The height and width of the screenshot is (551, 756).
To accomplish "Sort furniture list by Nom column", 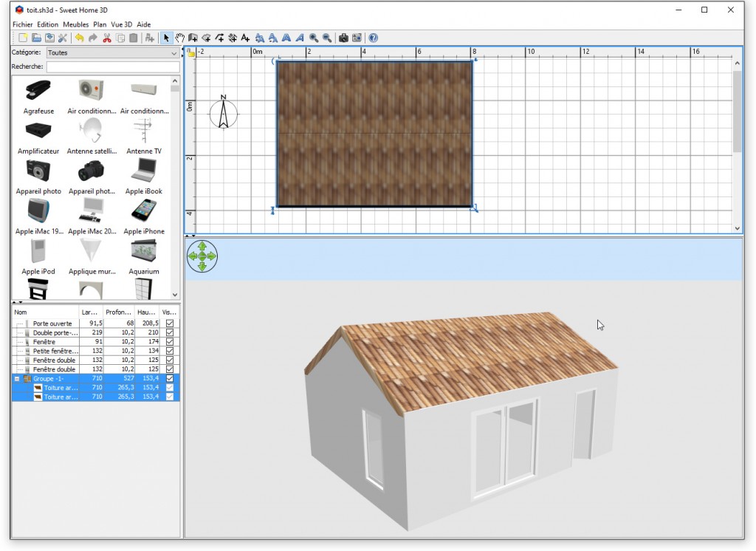I will (21, 312).
